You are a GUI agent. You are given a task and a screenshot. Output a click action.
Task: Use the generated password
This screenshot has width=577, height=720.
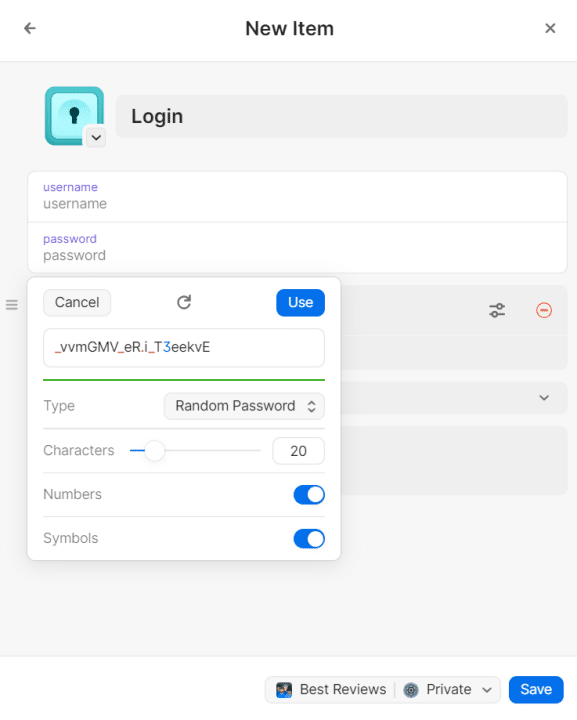[300, 303]
